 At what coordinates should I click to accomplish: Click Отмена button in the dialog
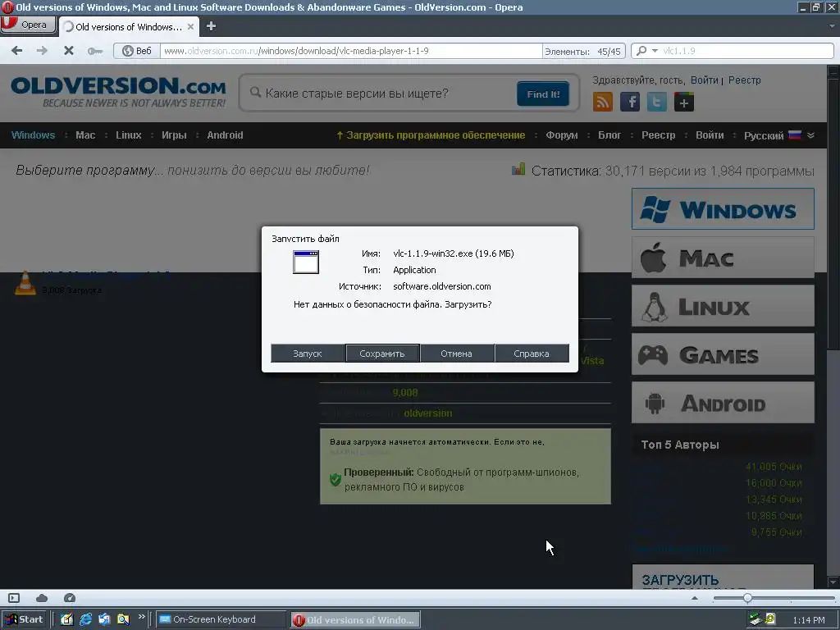pyautogui.click(x=456, y=354)
